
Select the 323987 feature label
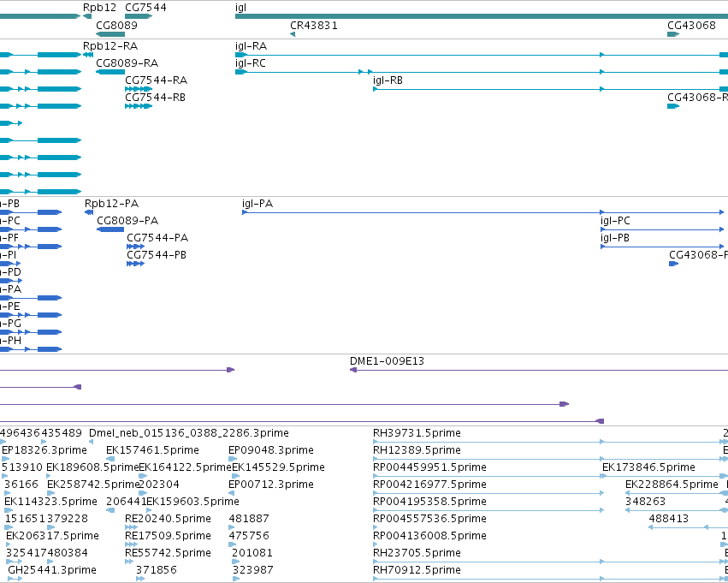tap(252, 570)
